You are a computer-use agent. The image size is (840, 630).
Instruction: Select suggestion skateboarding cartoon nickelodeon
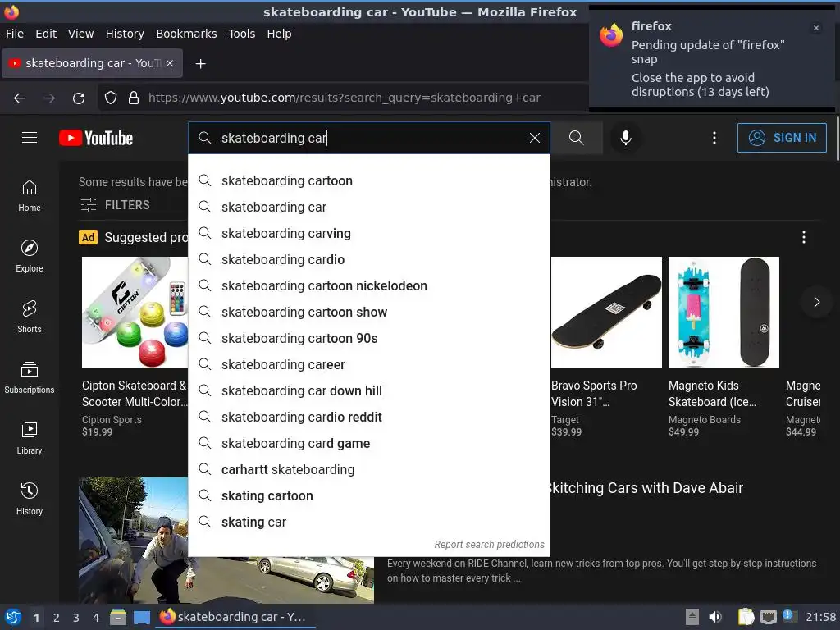click(369, 285)
